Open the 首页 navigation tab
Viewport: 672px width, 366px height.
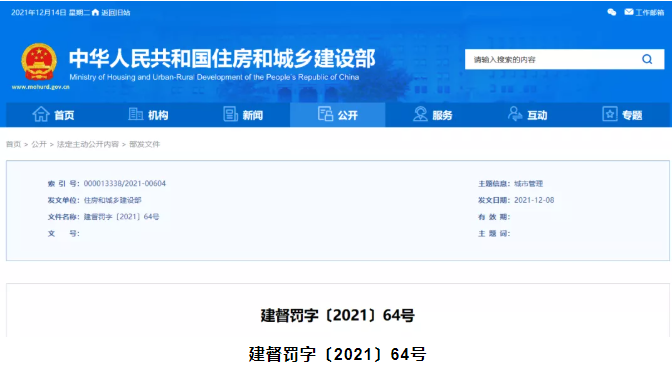point(54,115)
